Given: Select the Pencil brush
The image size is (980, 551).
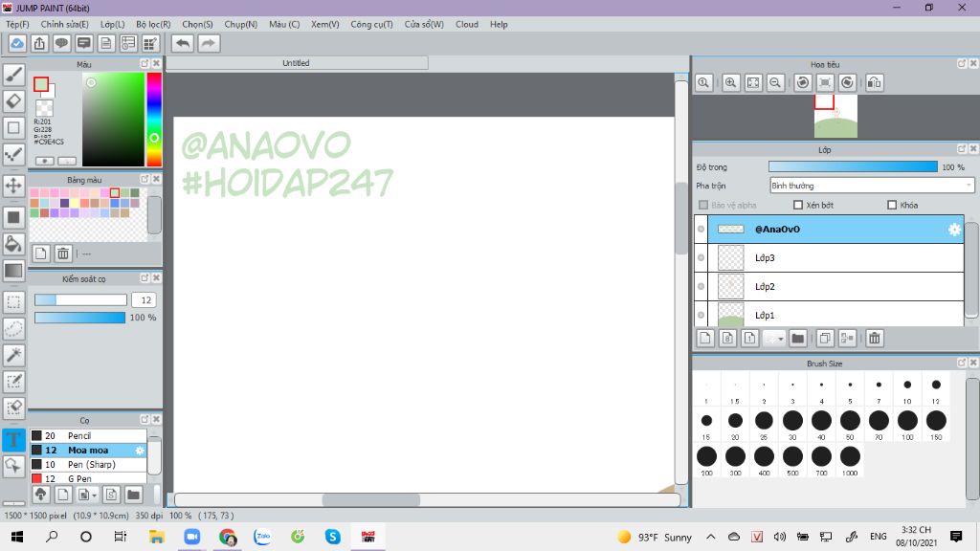Looking at the screenshot, I should click(x=88, y=435).
